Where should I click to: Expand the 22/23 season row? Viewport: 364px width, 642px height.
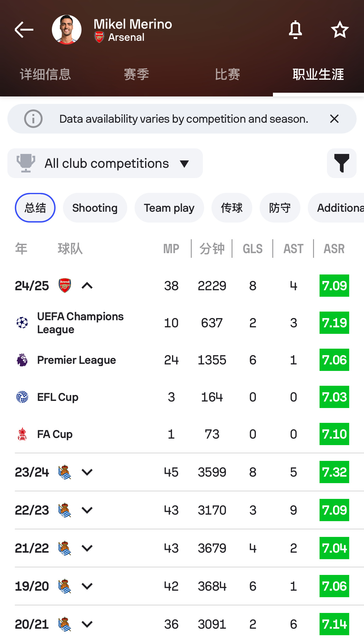tap(87, 510)
